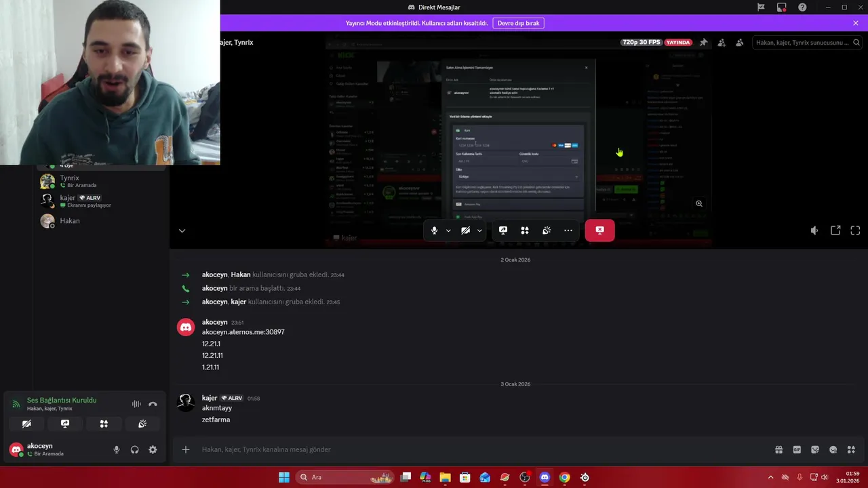The image size is (868, 488).
Task: Open camera options arrow in call bar
Action: 479,230
